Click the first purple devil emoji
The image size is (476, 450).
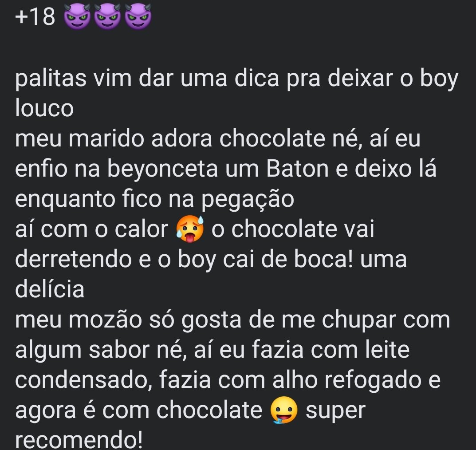coord(77,16)
